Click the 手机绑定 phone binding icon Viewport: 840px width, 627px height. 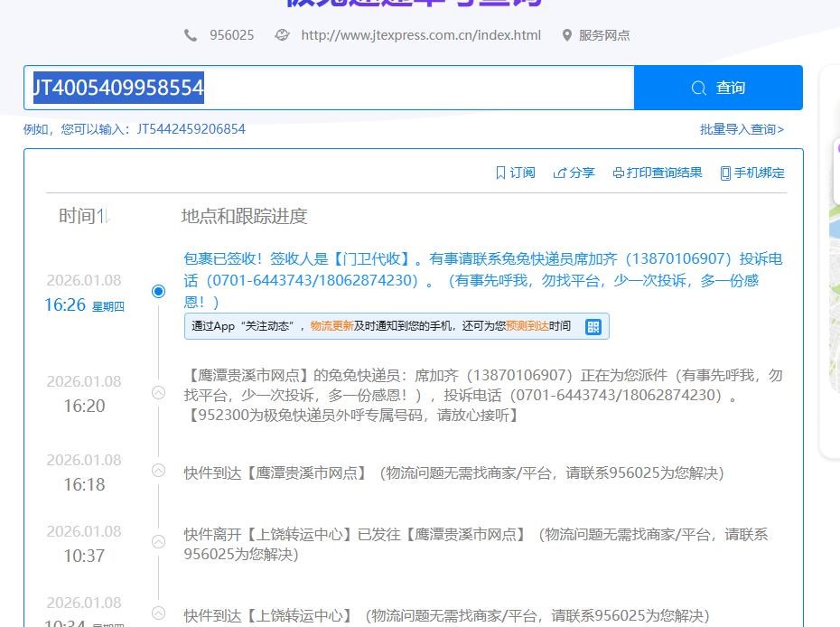click(x=725, y=173)
